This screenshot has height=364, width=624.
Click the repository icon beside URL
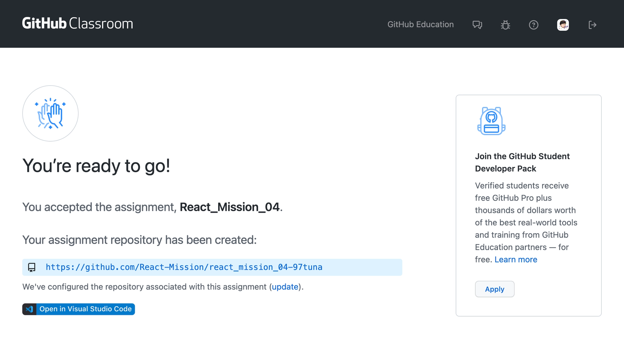click(x=32, y=267)
